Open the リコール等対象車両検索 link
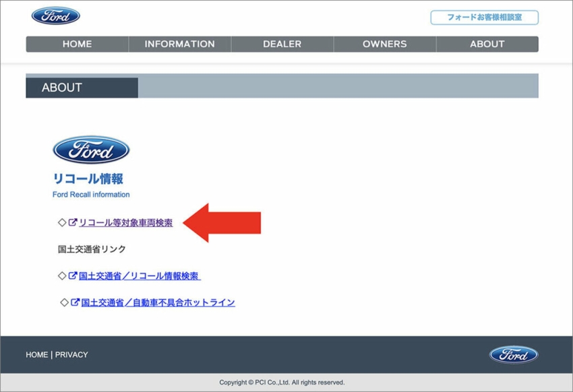The width and height of the screenshot is (573, 392). point(125,223)
